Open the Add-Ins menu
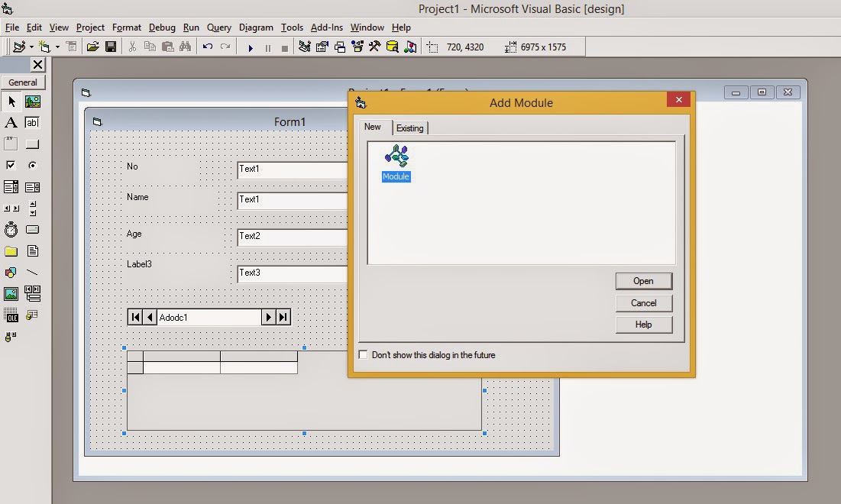841x504 pixels. point(327,27)
